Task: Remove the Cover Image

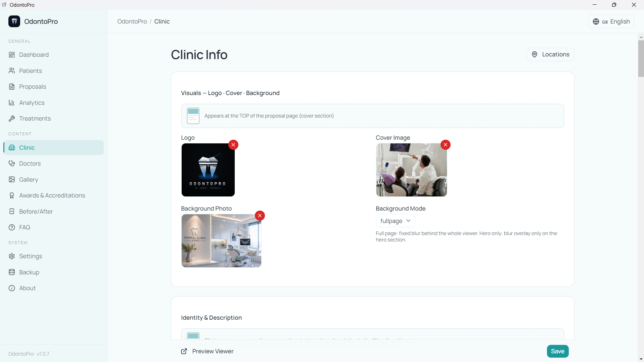Action: pyautogui.click(x=446, y=145)
